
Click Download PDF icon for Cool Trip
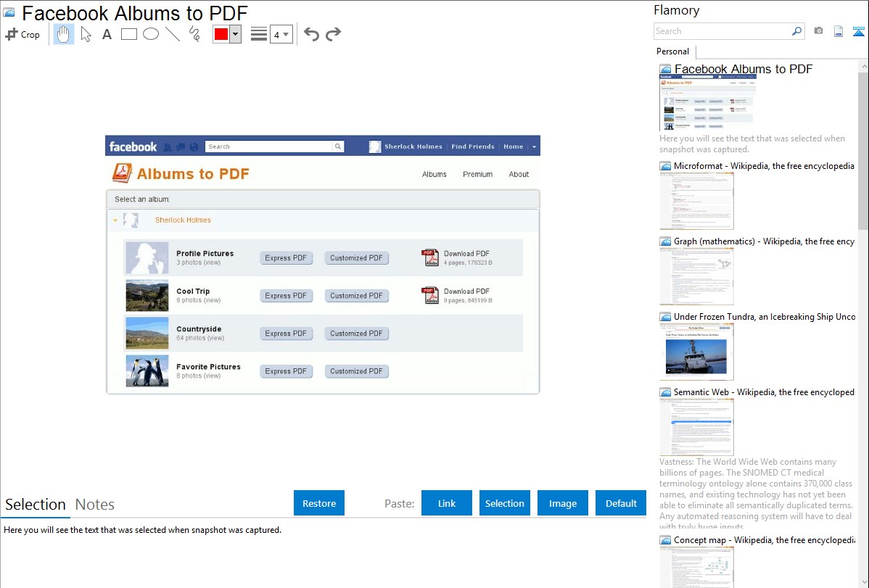(430, 295)
